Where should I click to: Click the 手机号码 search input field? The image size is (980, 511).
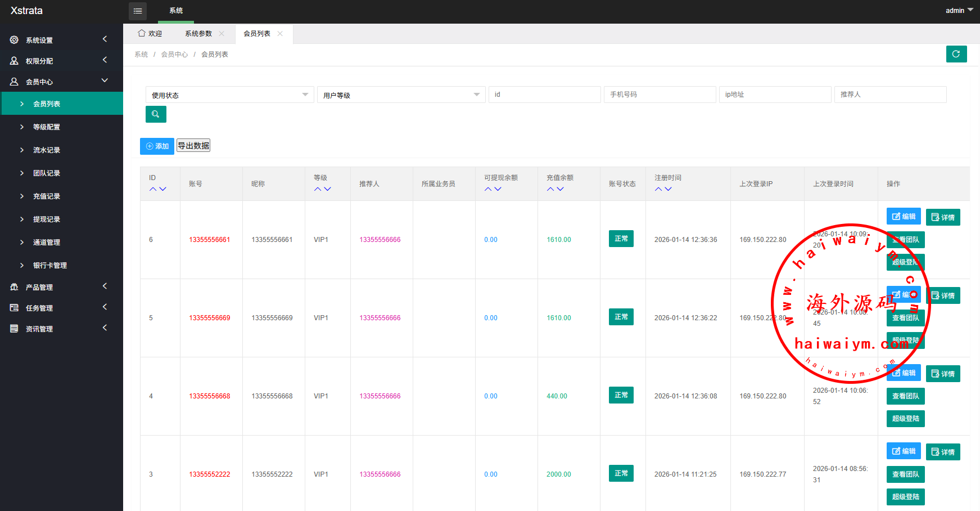660,95
